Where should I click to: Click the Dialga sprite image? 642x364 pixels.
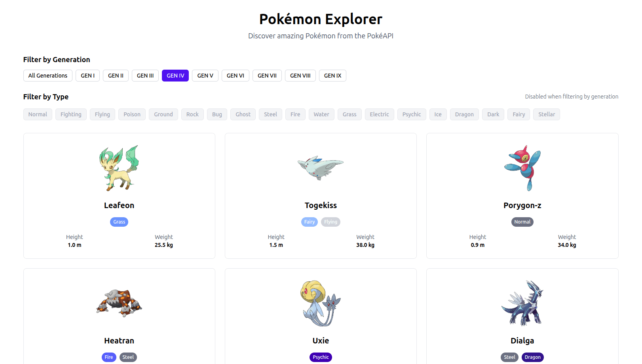[x=522, y=303]
